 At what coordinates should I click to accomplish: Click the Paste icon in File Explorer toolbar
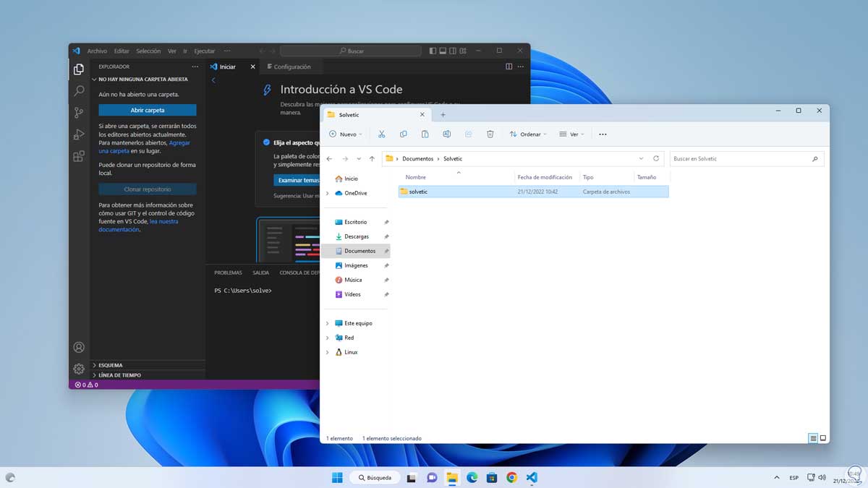[425, 134]
